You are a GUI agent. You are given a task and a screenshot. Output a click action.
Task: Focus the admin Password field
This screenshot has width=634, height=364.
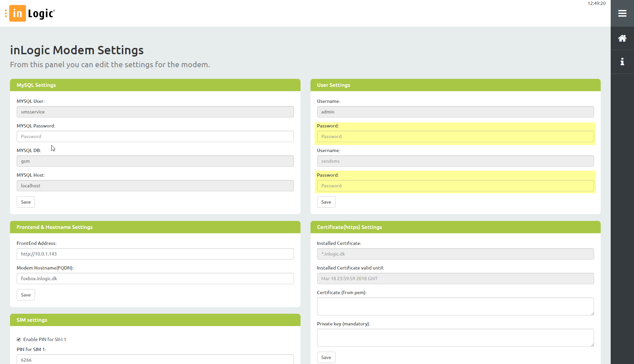click(x=455, y=136)
